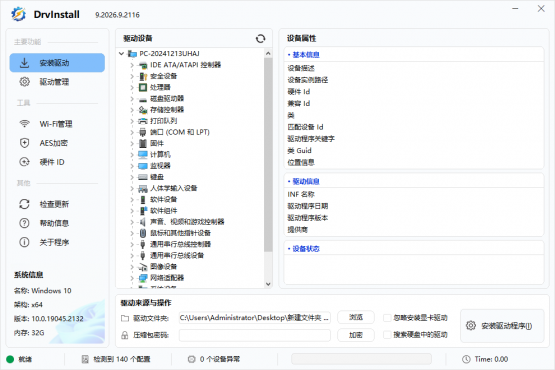Click the IDE ATA/ATAPI controller device icon

pos(143,65)
